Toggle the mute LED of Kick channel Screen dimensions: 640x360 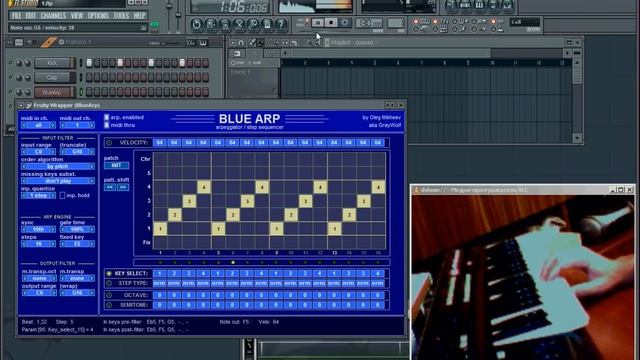(x=10, y=63)
